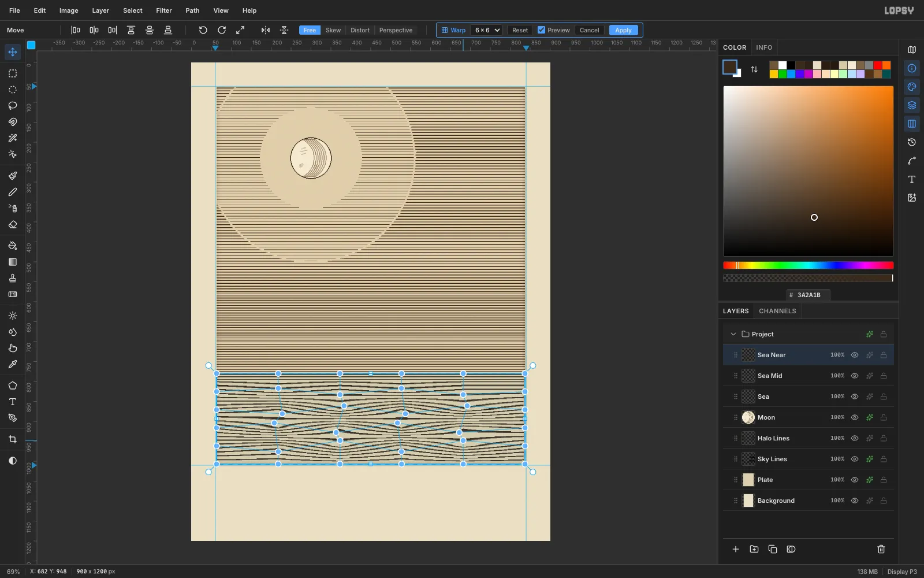Toggle visibility of the Sea layer
This screenshot has height=578, width=924.
tap(855, 397)
